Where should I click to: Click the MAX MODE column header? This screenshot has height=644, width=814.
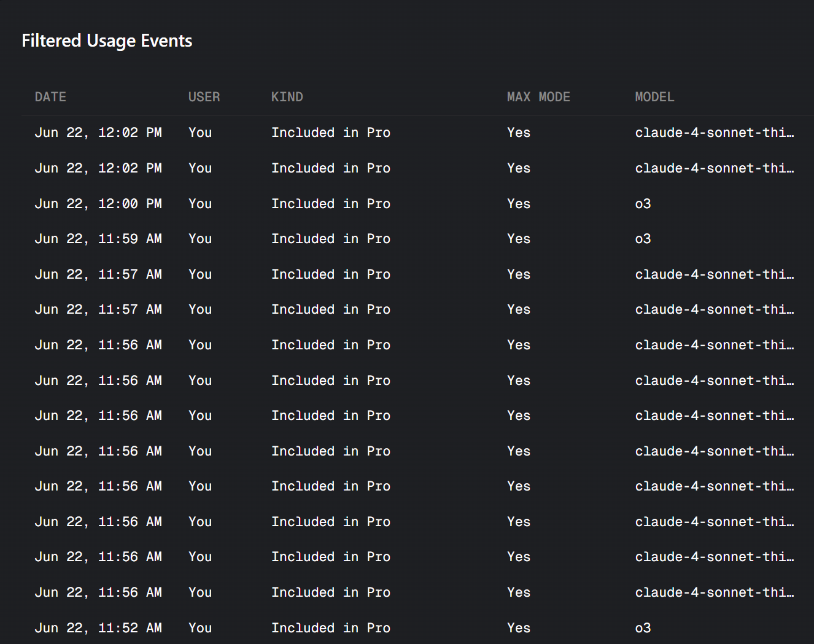tap(538, 97)
